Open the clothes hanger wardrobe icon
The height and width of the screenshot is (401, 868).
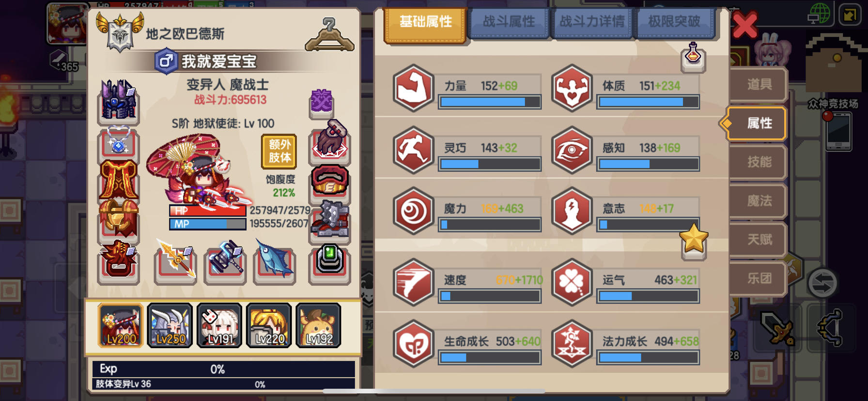(x=329, y=35)
